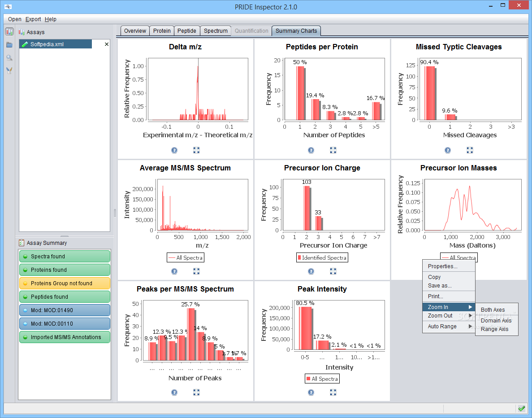Image resolution: width=532 pixels, height=418 pixels.
Task: Click the Imported MS/MS Annotations item
Action: click(x=65, y=337)
